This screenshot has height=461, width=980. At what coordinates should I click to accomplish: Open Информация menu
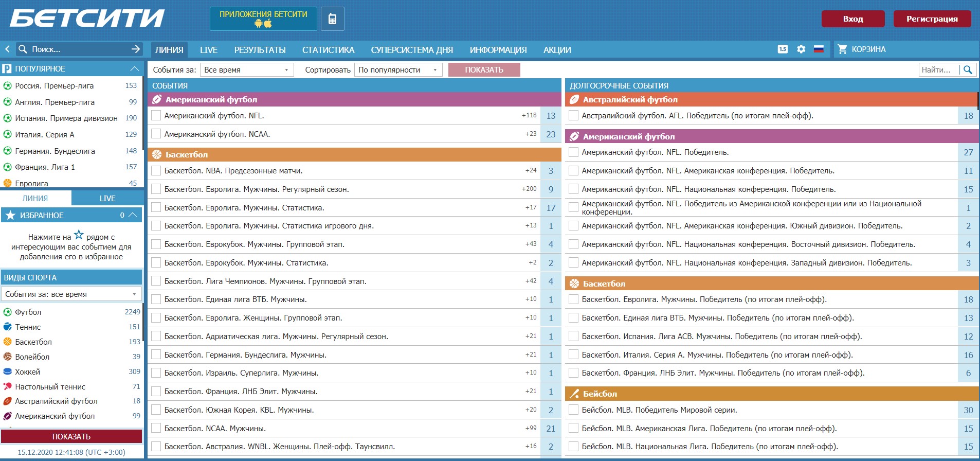click(x=498, y=49)
